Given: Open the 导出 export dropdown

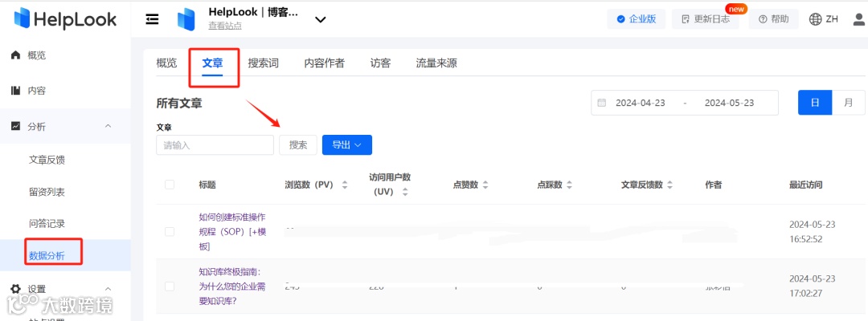Looking at the screenshot, I should click(x=347, y=144).
